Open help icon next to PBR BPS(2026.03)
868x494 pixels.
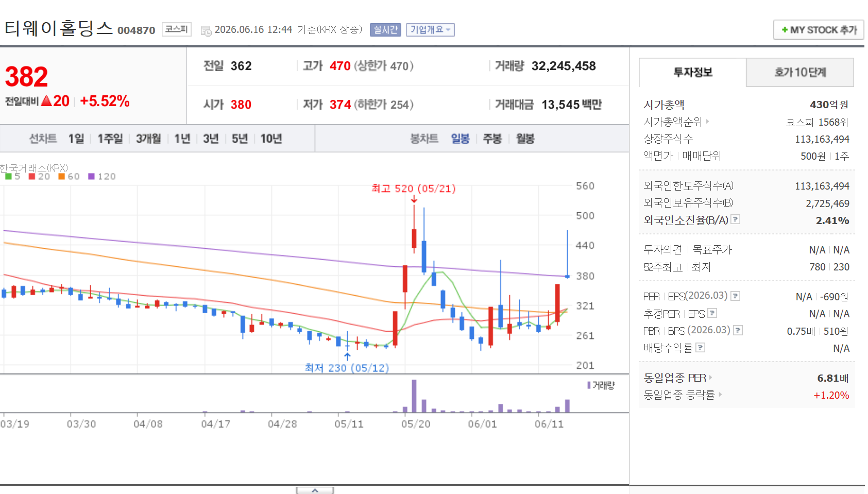738,330
